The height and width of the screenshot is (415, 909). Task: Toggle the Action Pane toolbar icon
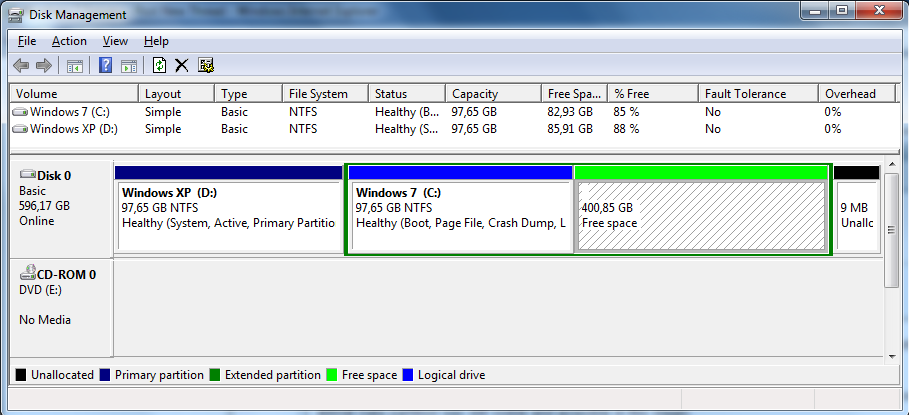tap(129, 65)
